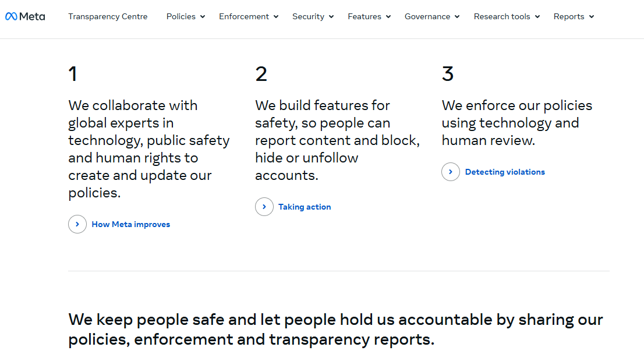Expand the Policies dropdown chevron
644x354 pixels.
pyautogui.click(x=203, y=17)
